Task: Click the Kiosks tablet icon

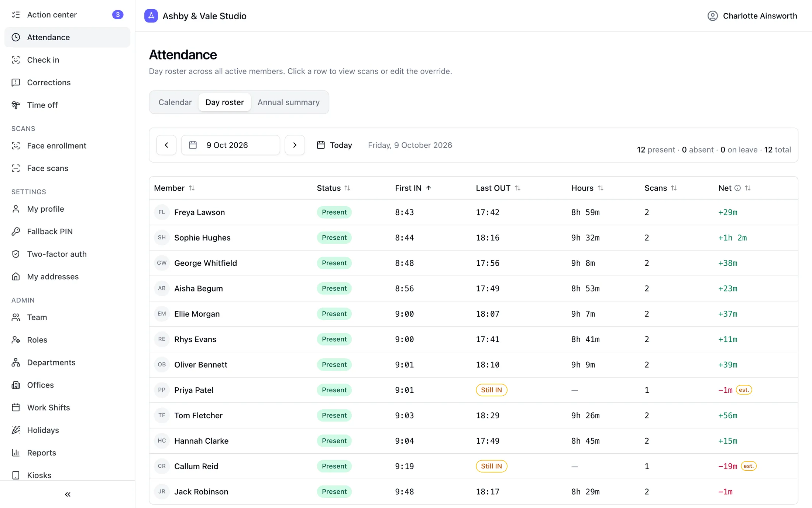Action: point(16,475)
